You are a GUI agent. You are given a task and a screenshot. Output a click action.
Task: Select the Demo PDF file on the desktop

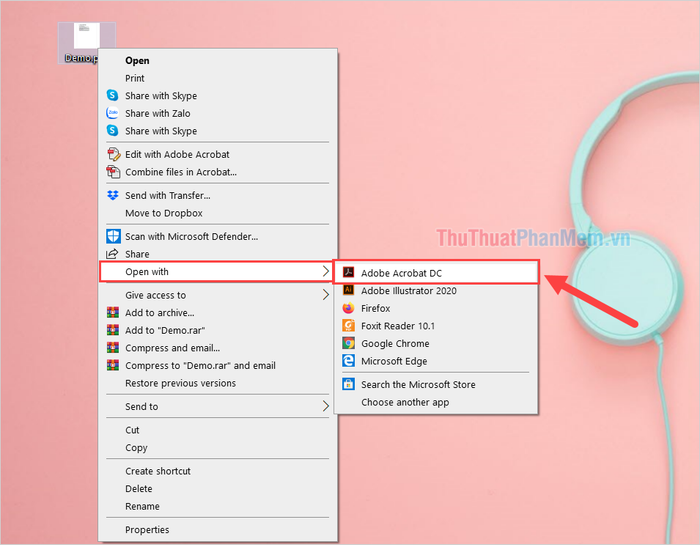click(86, 43)
